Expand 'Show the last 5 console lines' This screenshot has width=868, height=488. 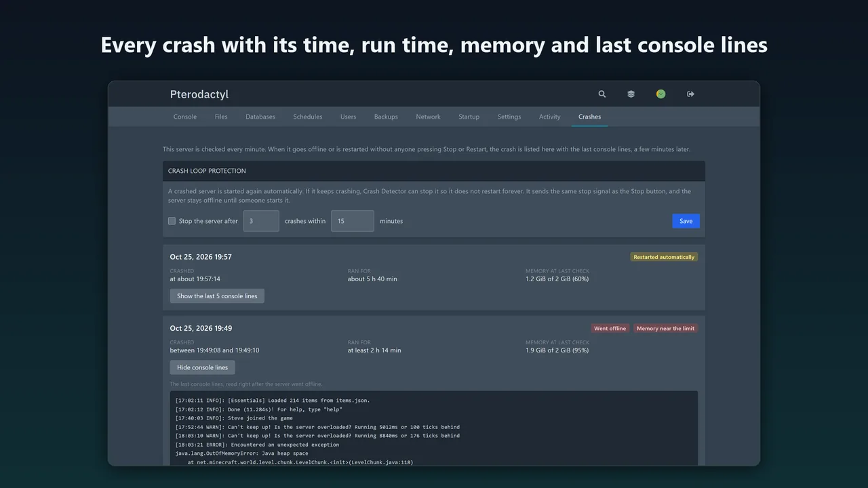pyautogui.click(x=217, y=296)
